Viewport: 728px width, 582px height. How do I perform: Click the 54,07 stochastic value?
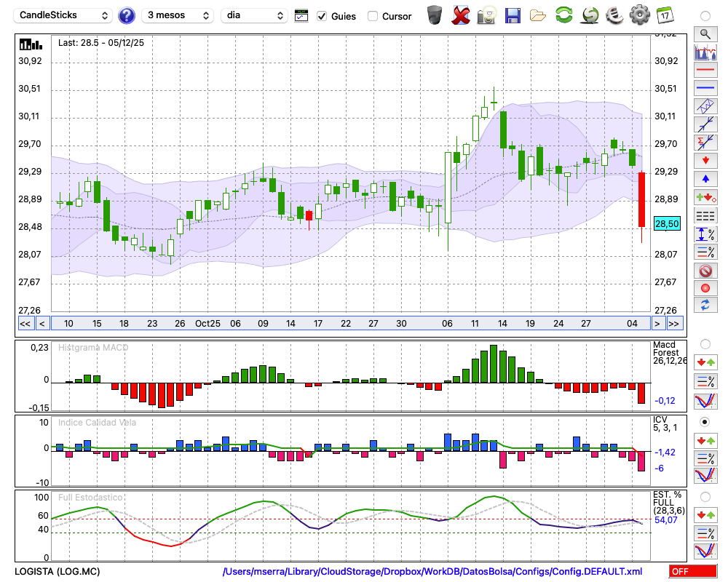coord(666,520)
